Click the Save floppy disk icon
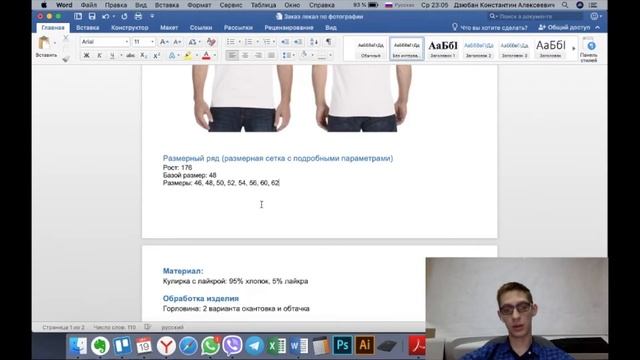 click(92, 16)
